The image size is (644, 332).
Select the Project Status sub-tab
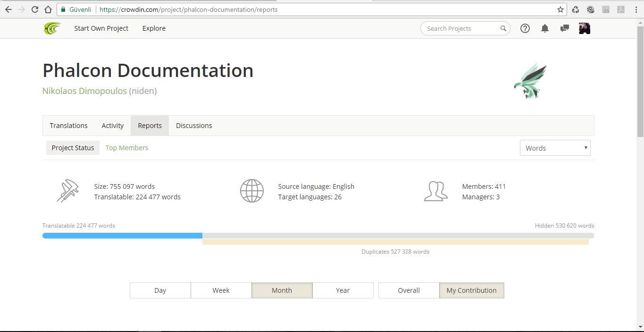point(73,148)
